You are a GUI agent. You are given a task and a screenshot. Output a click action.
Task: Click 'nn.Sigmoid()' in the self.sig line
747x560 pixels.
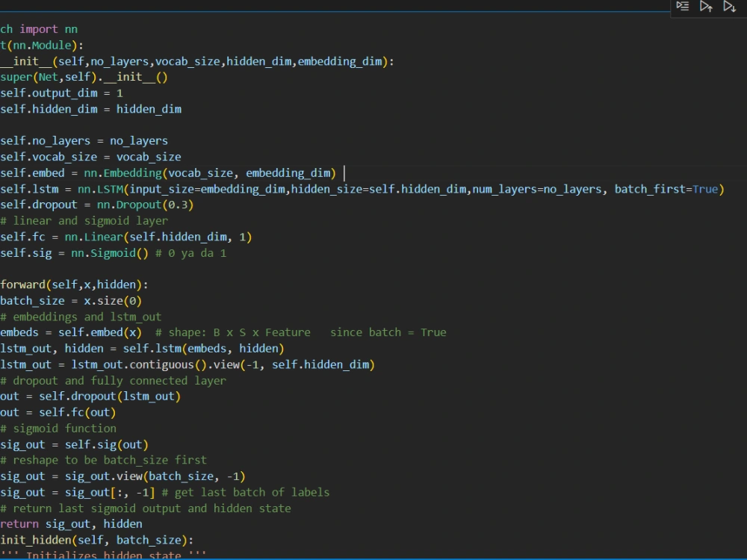(x=110, y=253)
